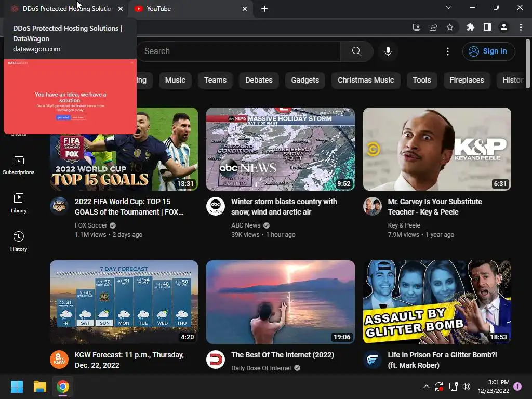Bookmark this page with the star icon
The height and width of the screenshot is (399, 532).
449,27
